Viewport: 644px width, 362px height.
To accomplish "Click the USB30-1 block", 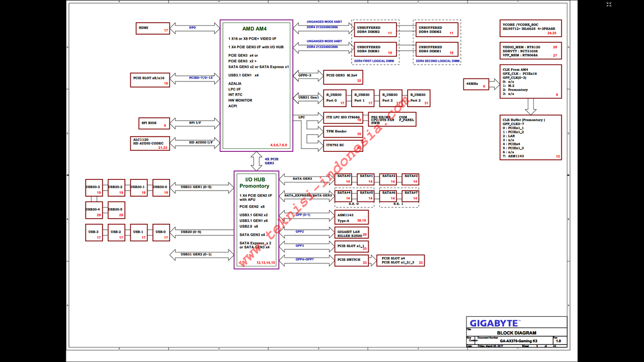I will point(138,187).
